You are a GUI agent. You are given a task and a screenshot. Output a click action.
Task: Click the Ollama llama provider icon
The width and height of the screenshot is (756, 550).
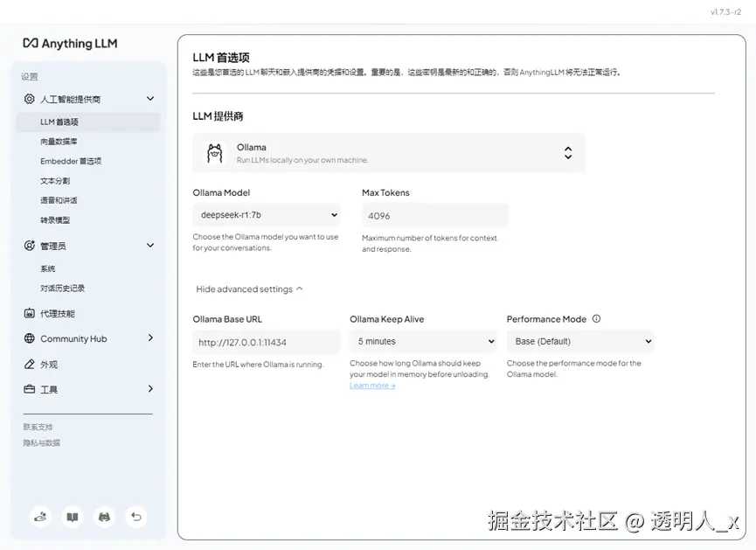pos(214,153)
